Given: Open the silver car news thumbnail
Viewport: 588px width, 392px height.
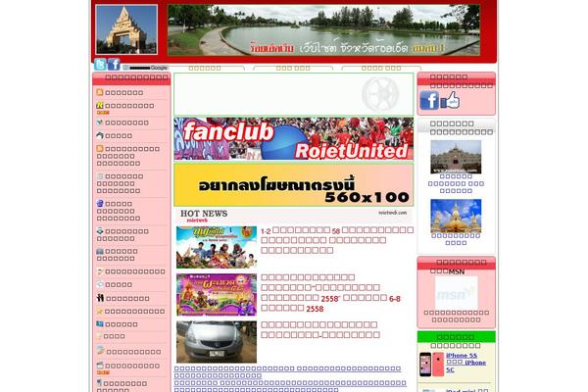Looking at the screenshot, I should click(x=217, y=342).
